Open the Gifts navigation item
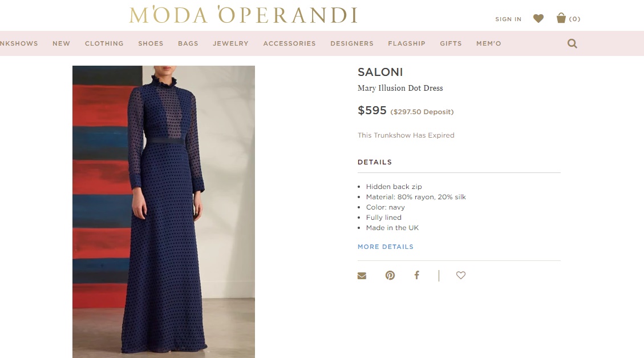The image size is (644, 358). pyautogui.click(x=451, y=43)
